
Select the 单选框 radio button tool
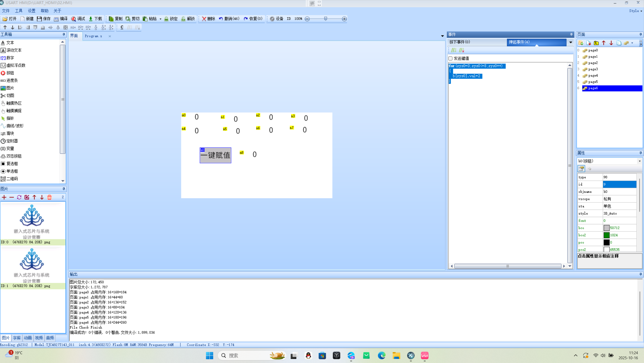[x=12, y=171]
